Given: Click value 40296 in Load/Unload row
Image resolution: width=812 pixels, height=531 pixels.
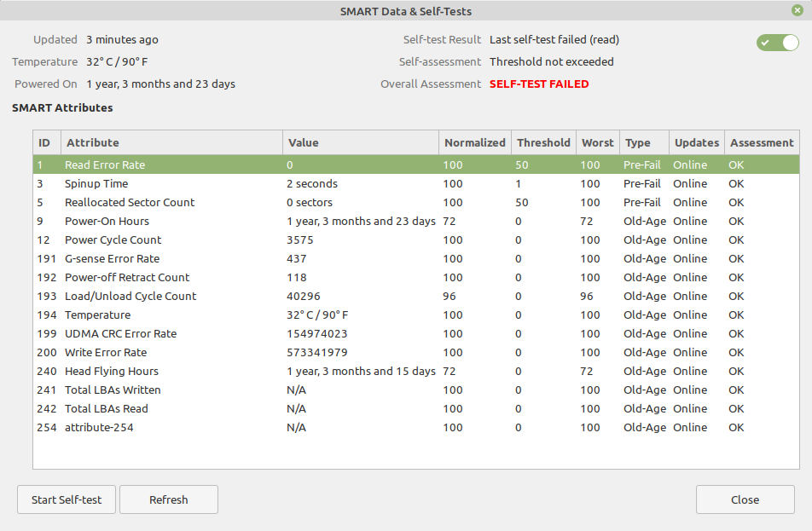Looking at the screenshot, I should pos(304,296).
